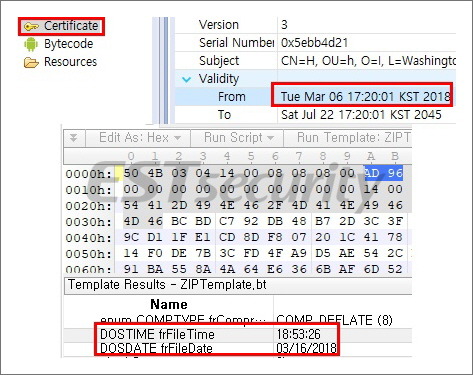This screenshot has height=375, width=473.
Task: Open the Resources tree item
Action: (x=70, y=62)
